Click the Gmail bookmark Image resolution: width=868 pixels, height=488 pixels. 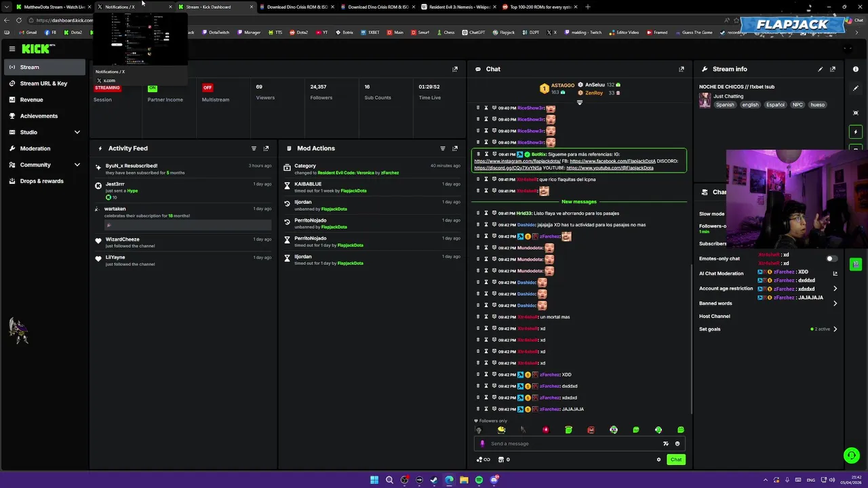27,33
